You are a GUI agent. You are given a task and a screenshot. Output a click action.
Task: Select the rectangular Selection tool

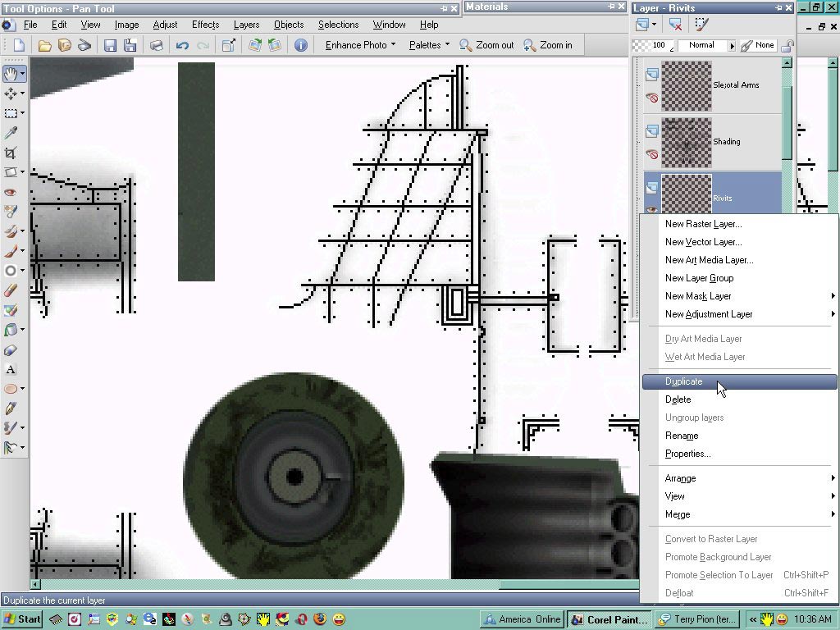coord(11,113)
